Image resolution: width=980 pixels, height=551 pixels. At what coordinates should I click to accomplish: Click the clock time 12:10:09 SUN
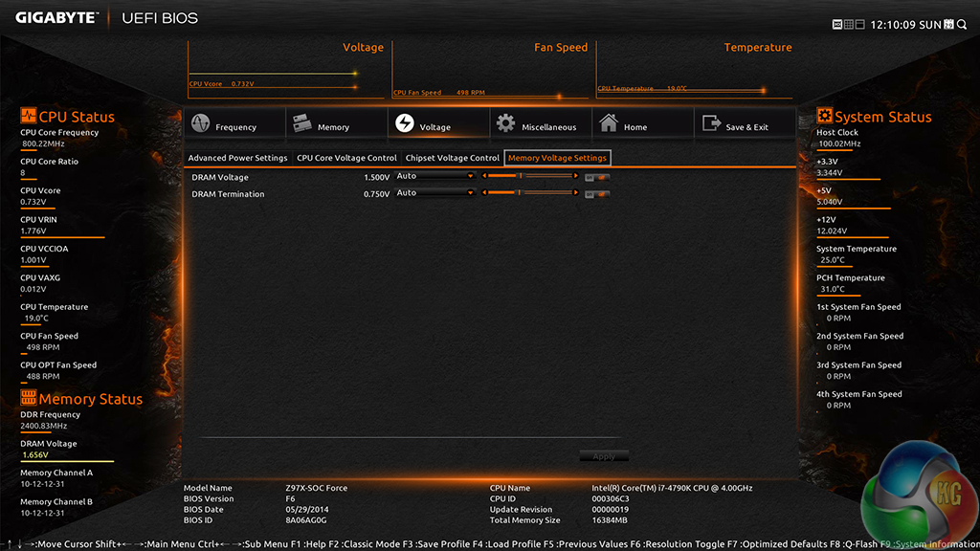click(x=905, y=25)
